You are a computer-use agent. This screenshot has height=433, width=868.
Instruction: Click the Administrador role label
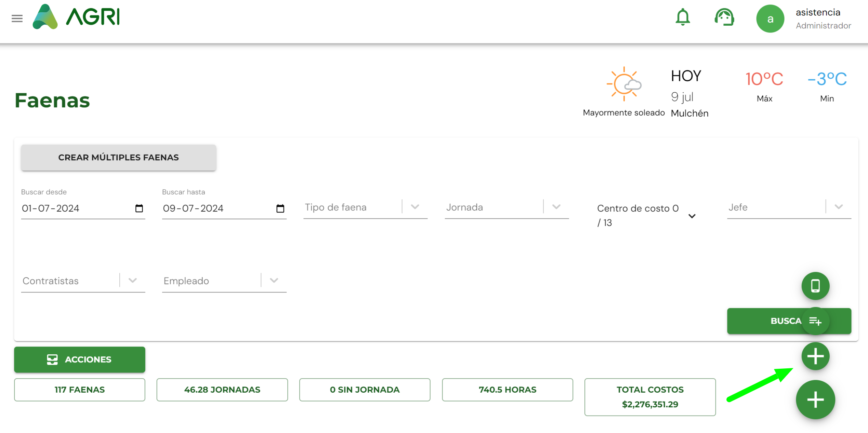824,26
